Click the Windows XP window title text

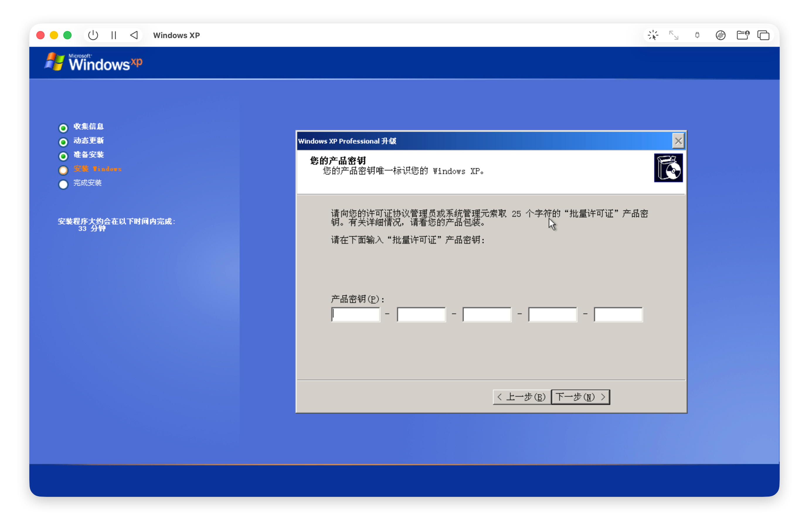[176, 35]
